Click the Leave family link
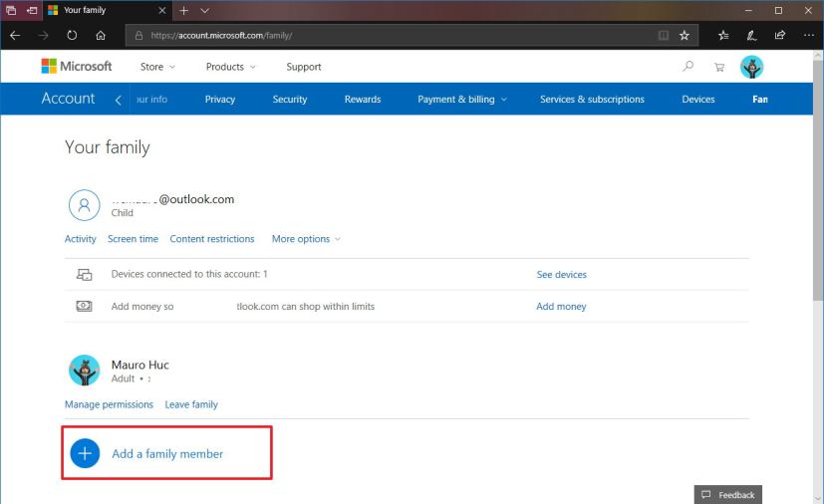824x504 pixels. (x=191, y=404)
